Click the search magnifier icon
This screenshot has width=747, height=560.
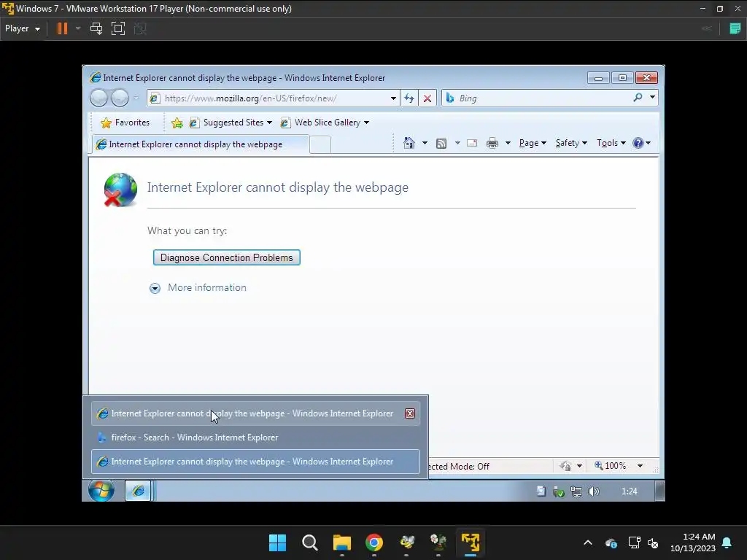(638, 98)
